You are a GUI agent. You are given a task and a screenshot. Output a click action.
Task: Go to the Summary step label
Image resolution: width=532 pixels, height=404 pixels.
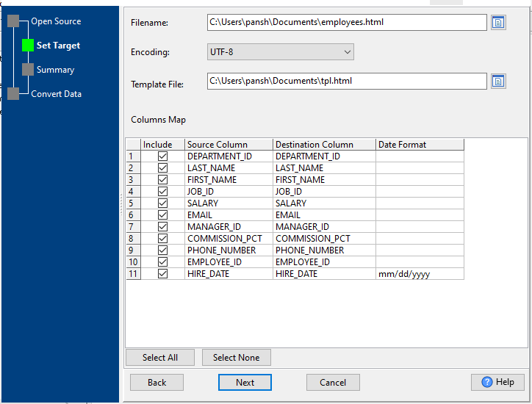point(55,70)
